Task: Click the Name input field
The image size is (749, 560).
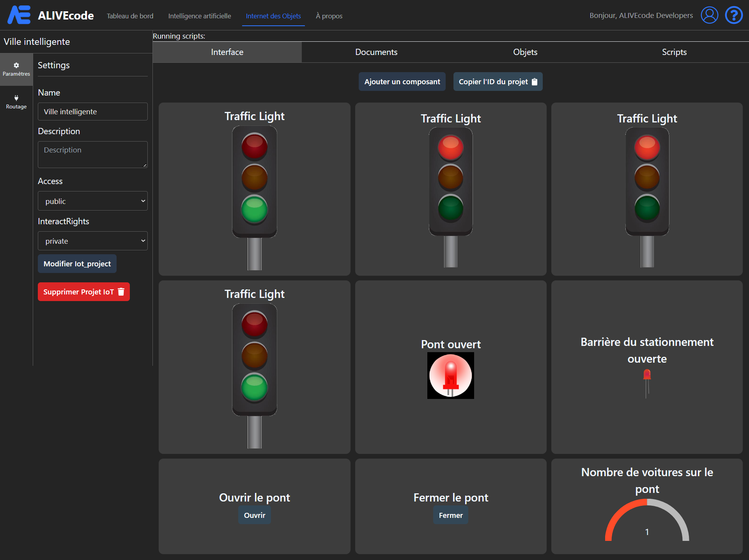Action: pyautogui.click(x=92, y=112)
